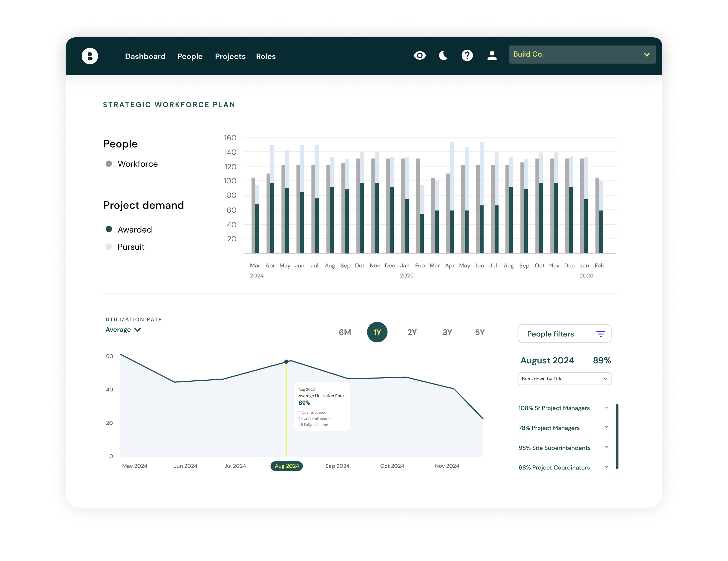Viewport: 728px width, 561px height.
Task: Open the Average utilization dropdown
Action: [123, 330]
